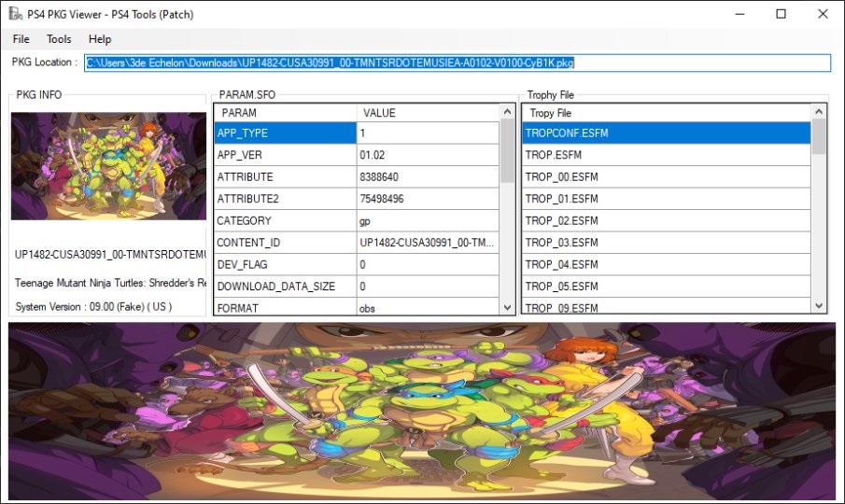Click the DOWNLOAD_DATA_SIZE value 0
The width and height of the screenshot is (845, 504).
pos(428,287)
